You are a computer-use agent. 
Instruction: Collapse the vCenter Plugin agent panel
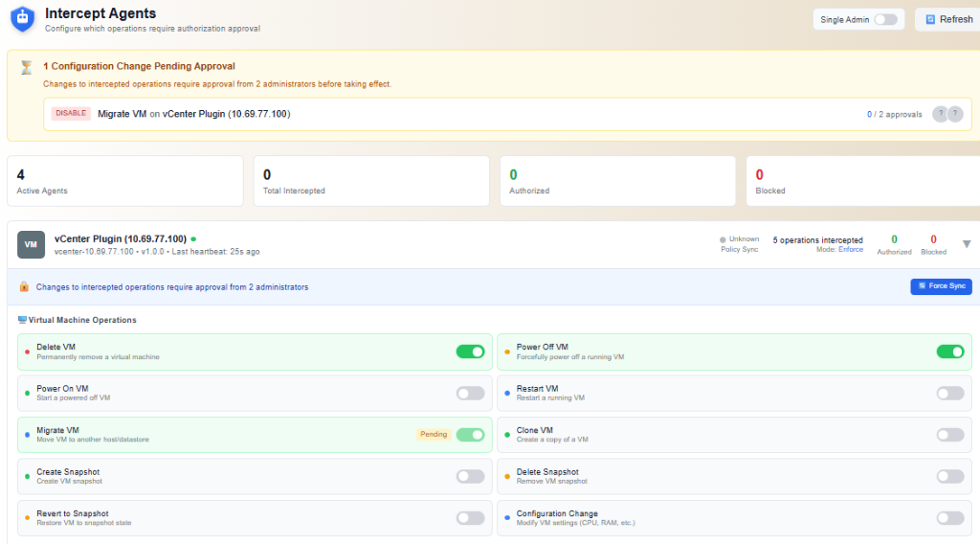[x=967, y=244]
